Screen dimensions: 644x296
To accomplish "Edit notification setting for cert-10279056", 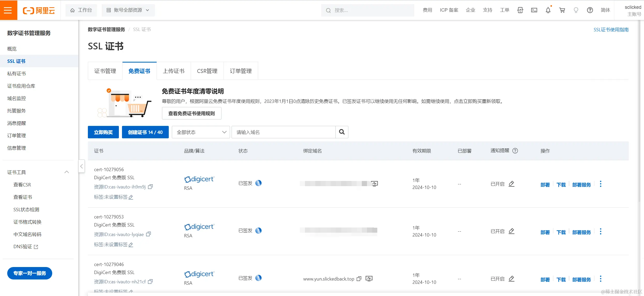I will tap(511, 184).
